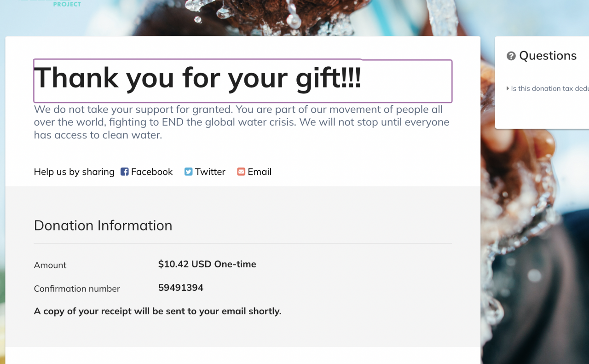Click the "Confirmation number" label

click(x=77, y=289)
